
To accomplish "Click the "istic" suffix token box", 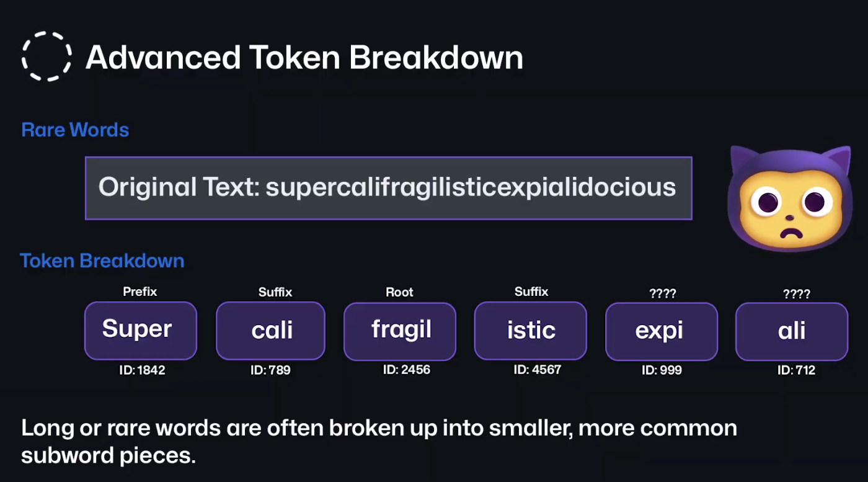I will pos(530,331).
